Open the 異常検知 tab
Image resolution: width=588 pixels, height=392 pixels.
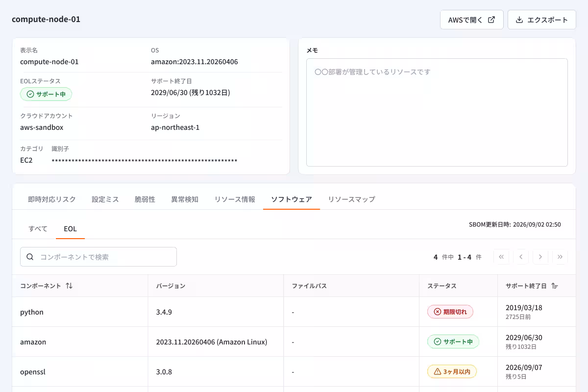point(185,199)
